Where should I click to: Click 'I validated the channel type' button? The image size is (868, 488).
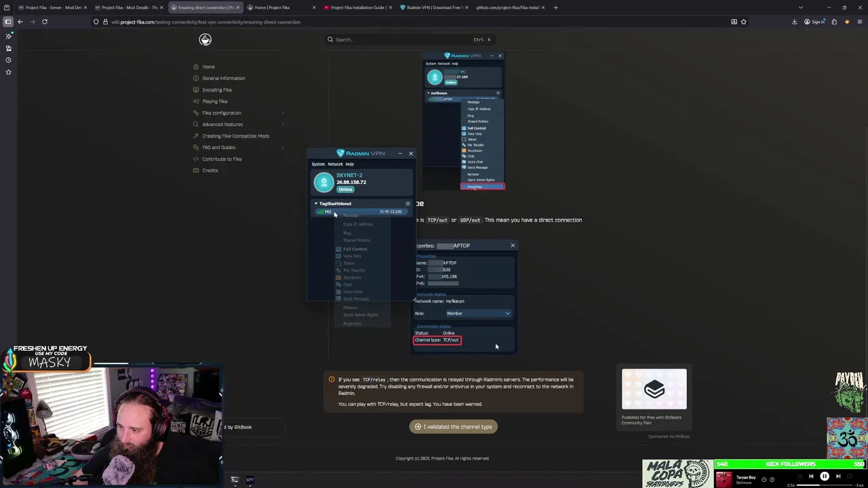coord(454,426)
